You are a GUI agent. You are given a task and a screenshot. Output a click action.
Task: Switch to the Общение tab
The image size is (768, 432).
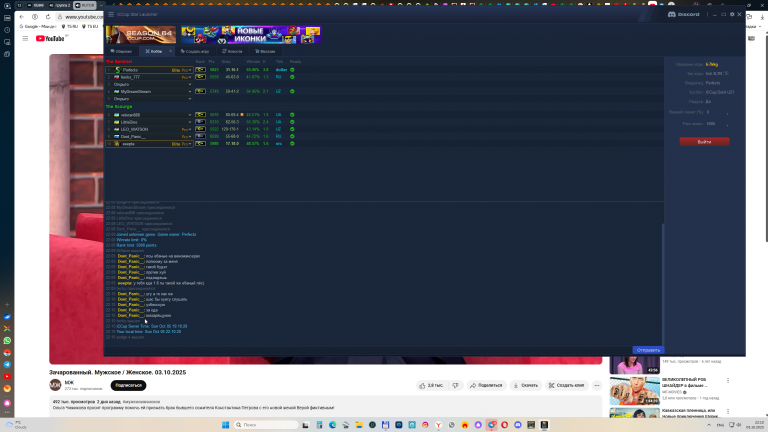(x=121, y=51)
